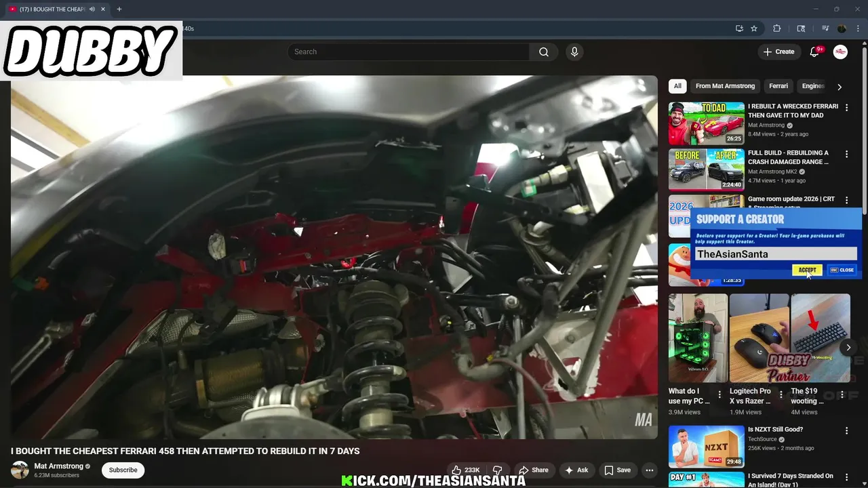This screenshot has height=488, width=868.
Task: Open the Logitech Pro X vs Razer short thumbnail
Action: (x=759, y=338)
